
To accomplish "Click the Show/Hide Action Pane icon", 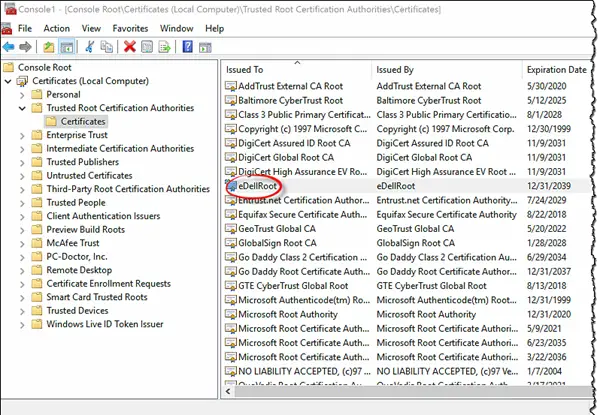I will pos(205,47).
